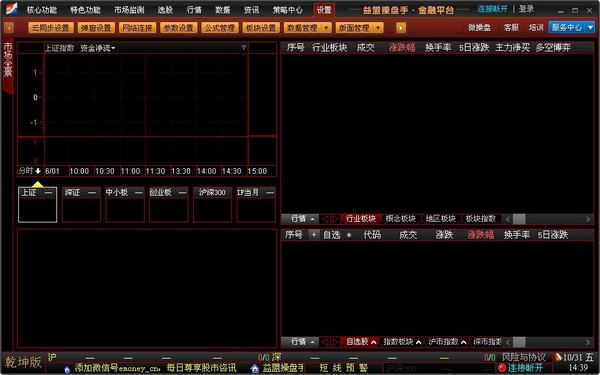Click the 云同步设置 button
Viewport: 600px width, 375px height.
point(51,28)
